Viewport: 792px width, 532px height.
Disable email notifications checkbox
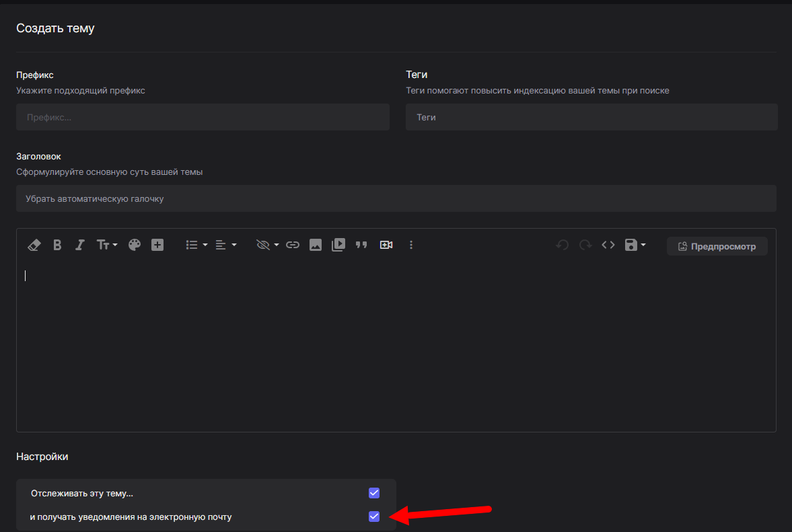[x=374, y=517]
